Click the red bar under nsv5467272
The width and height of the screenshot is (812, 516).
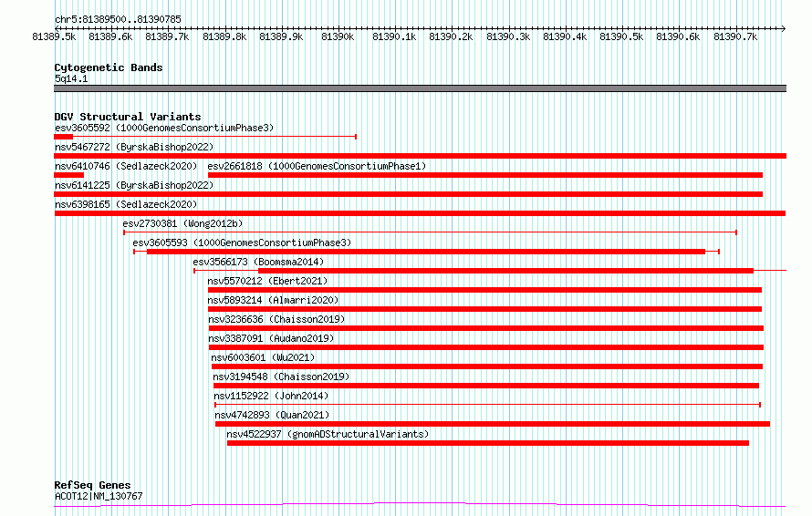420,156
